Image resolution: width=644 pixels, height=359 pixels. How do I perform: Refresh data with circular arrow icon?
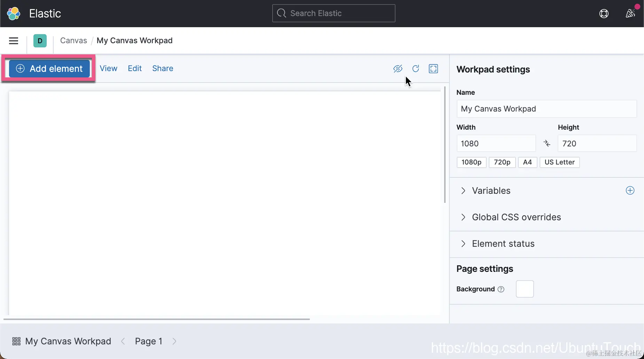(x=416, y=69)
